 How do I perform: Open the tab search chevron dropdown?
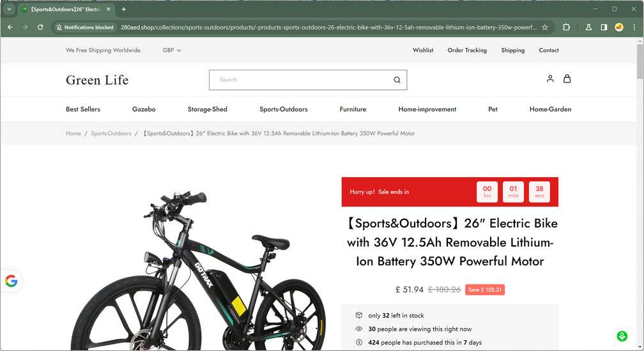pyautogui.click(x=9, y=9)
